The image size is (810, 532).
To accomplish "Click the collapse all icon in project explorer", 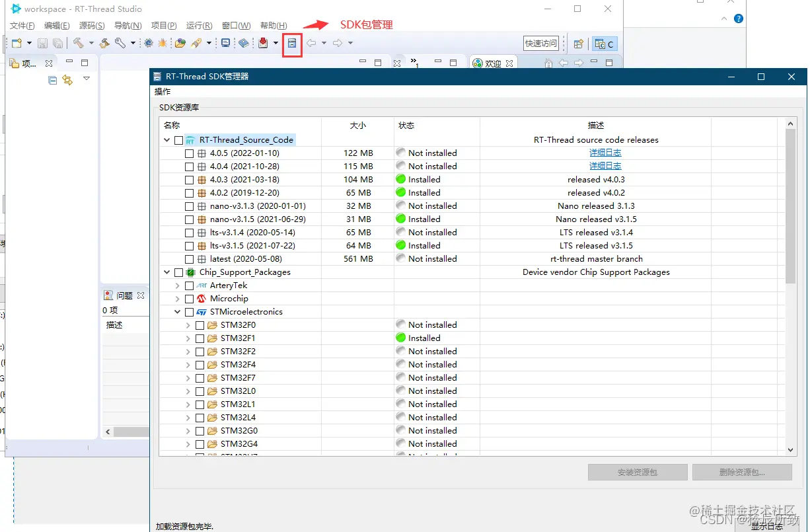I will click(53, 80).
